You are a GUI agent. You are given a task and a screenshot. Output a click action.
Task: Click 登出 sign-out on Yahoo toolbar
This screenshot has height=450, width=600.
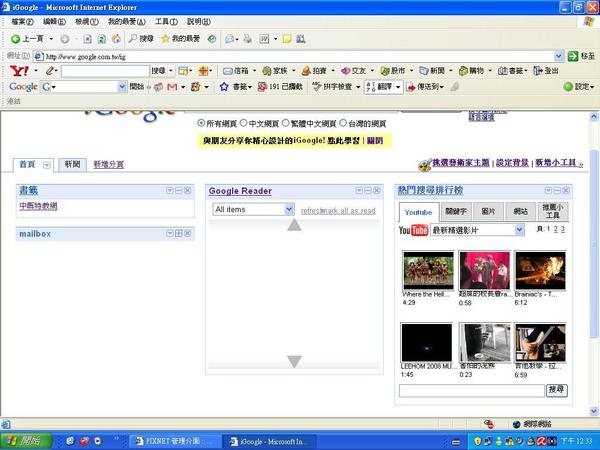point(546,71)
